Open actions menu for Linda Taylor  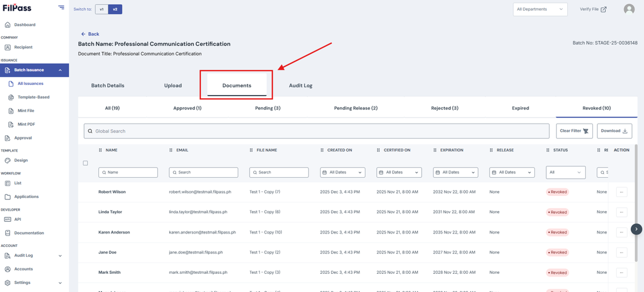(621, 212)
